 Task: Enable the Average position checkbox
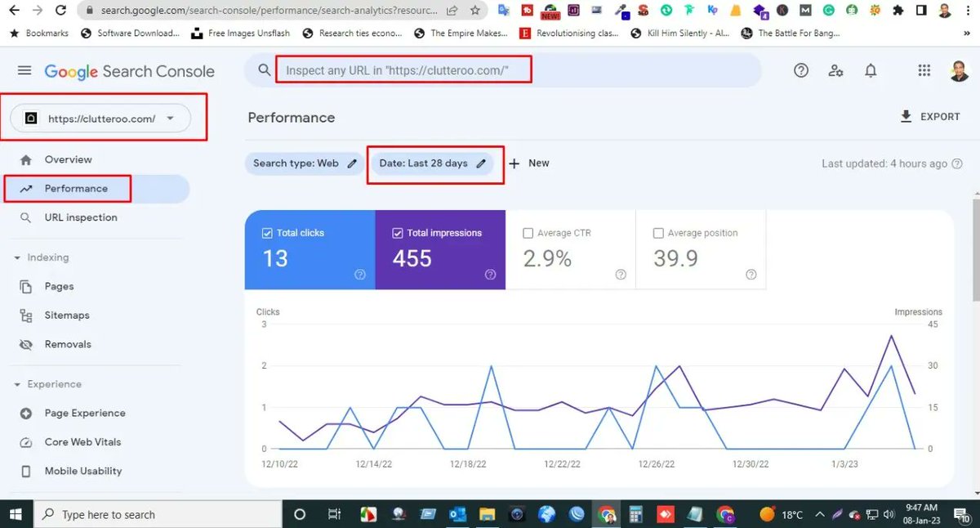(658, 233)
